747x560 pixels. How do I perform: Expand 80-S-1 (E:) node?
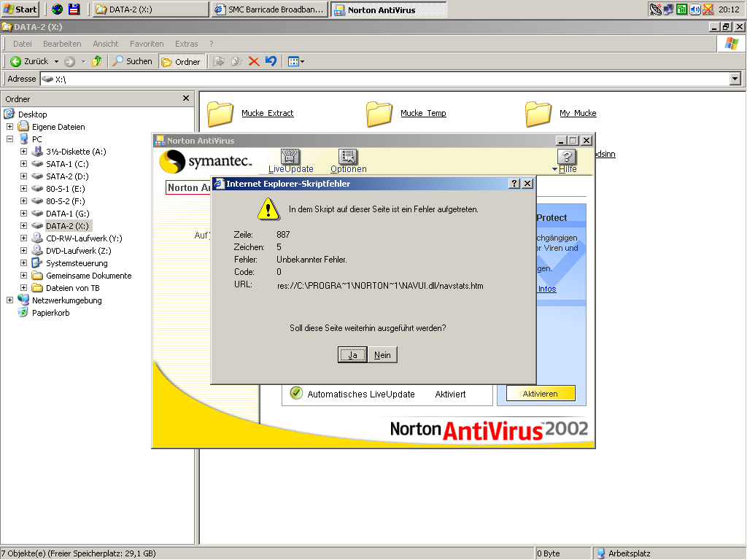click(x=23, y=189)
